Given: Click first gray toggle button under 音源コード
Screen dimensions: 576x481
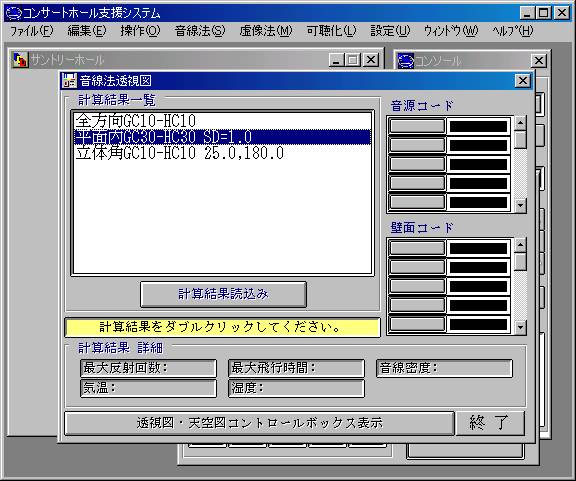Looking at the screenshot, I should [x=417, y=126].
